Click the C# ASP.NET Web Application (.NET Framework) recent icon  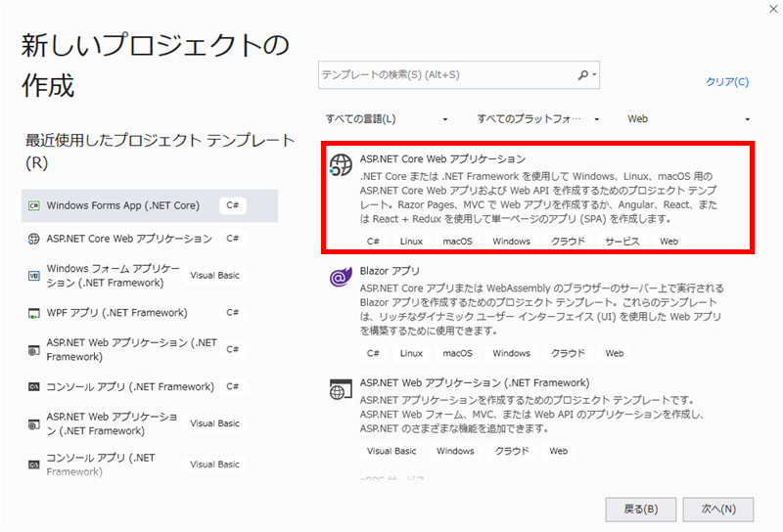[x=33, y=350]
